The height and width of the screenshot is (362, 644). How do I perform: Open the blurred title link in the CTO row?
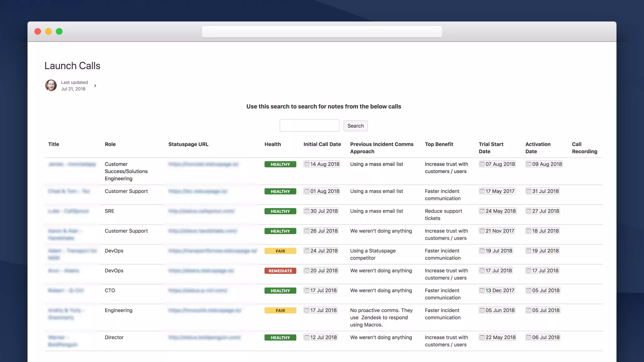(66, 290)
